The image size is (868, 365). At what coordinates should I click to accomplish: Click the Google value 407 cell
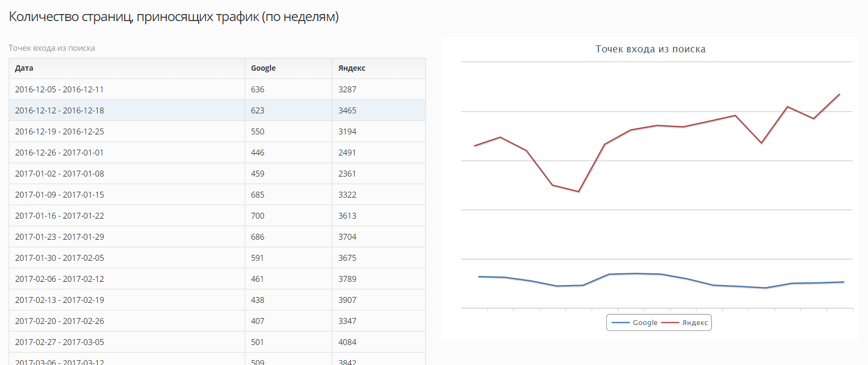[257, 321]
